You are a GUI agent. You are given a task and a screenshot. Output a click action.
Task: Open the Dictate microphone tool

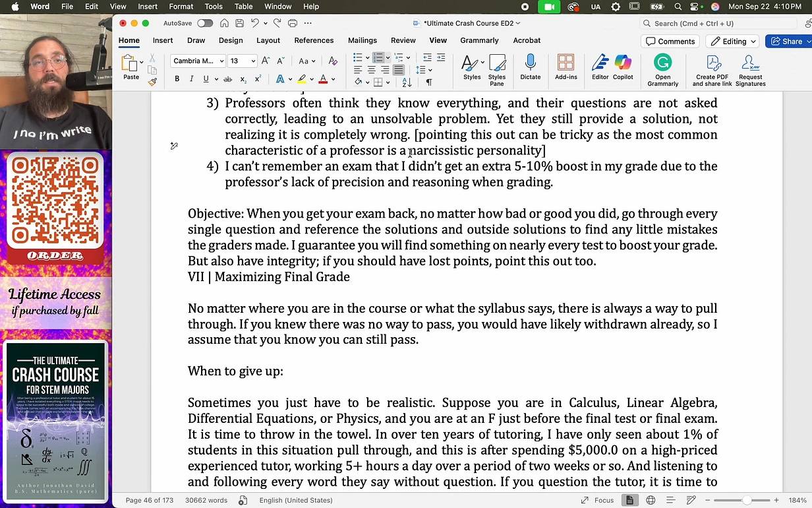pos(530,67)
